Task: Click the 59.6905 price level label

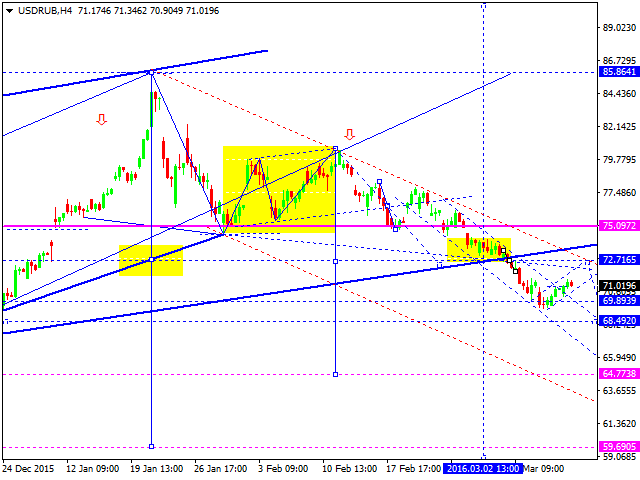Action: [619, 447]
